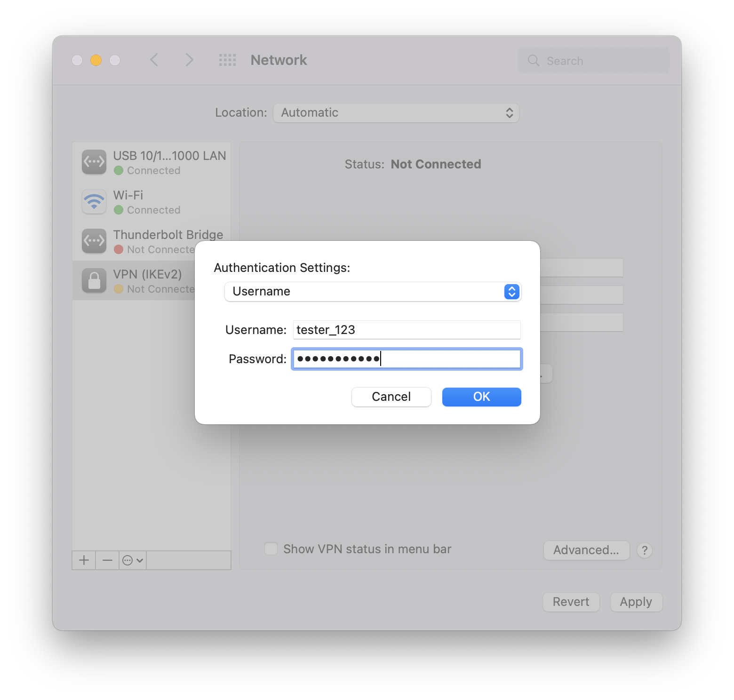This screenshot has height=700, width=734.
Task: Click the Password field
Action: point(407,359)
